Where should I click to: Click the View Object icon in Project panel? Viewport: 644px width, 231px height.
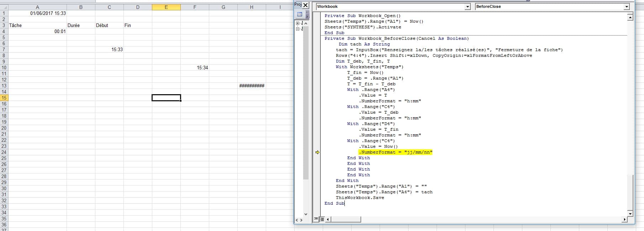300,14
